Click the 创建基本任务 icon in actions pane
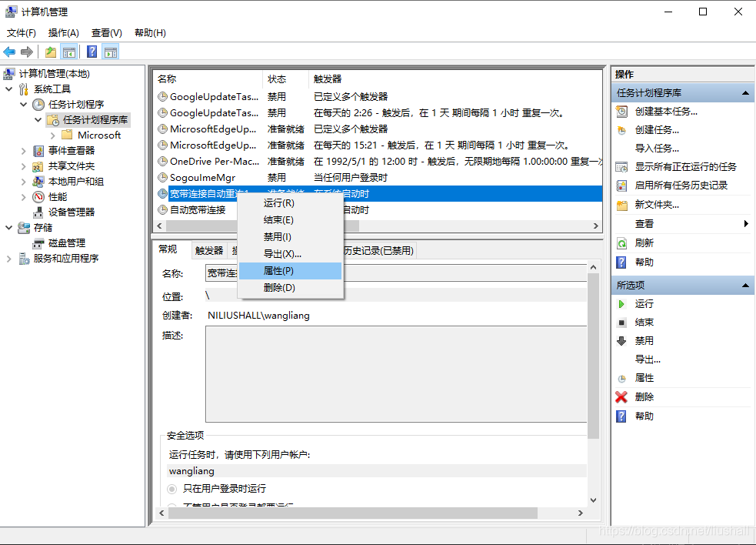The width and height of the screenshot is (756, 545). pyautogui.click(x=622, y=112)
